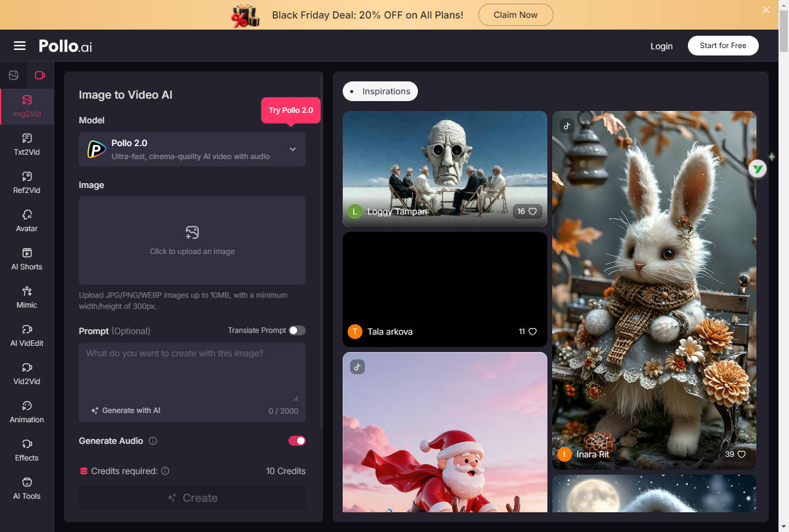Click the Generate Audio info icon
Image resolution: width=789 pixels, height=532 pixels.
point(153,441)
